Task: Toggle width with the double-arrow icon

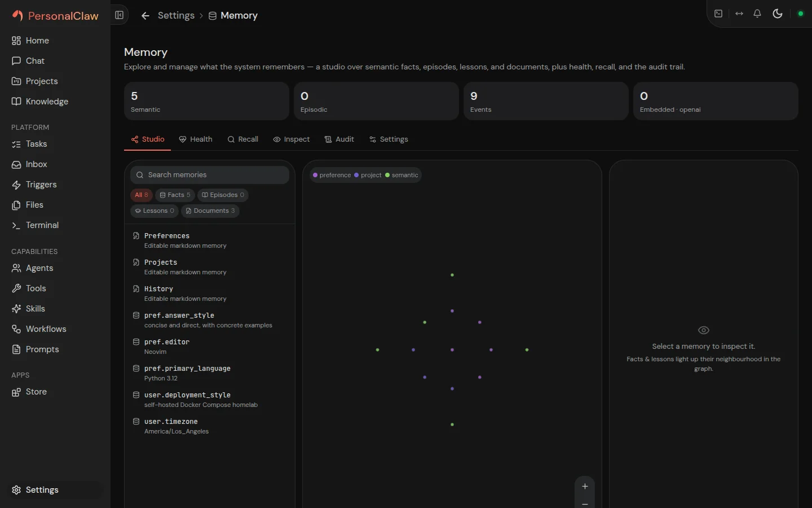Action: pyautogui.click(x=739, y=14)
